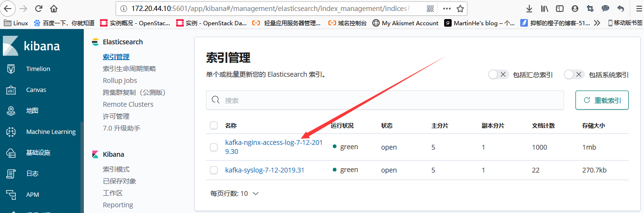
Task: Open the Infrastructure (基础设施) sidebar icon
Action: (10, 152)
